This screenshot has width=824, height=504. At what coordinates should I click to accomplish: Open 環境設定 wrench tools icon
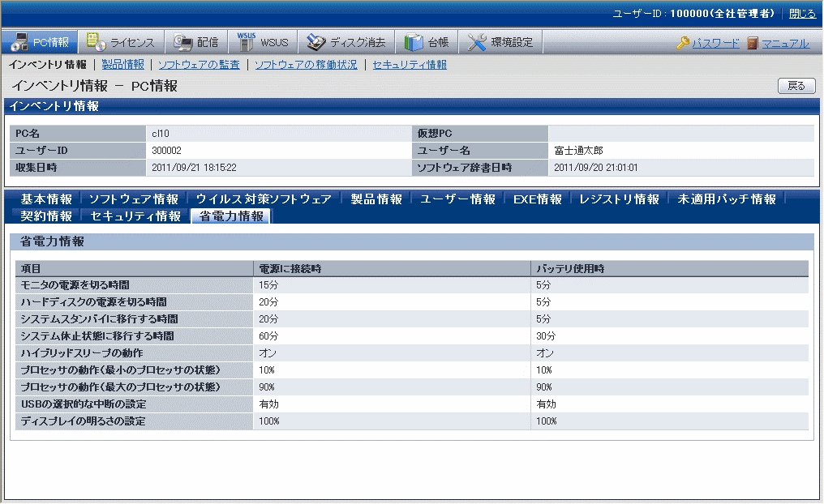(478, 43)
